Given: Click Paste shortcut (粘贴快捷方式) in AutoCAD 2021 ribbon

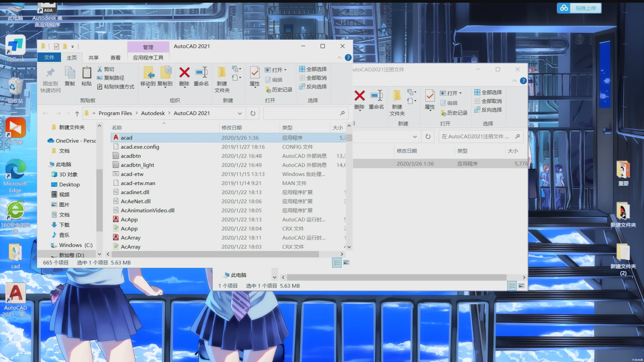Looking at the screenshot, I should point(116,86).
